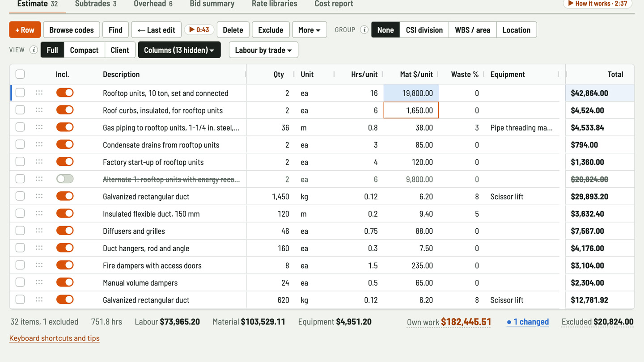Viewport: 644px width, 362px height.
Task: Expand the Labour by trade dropdown
Action: point(263,50)
